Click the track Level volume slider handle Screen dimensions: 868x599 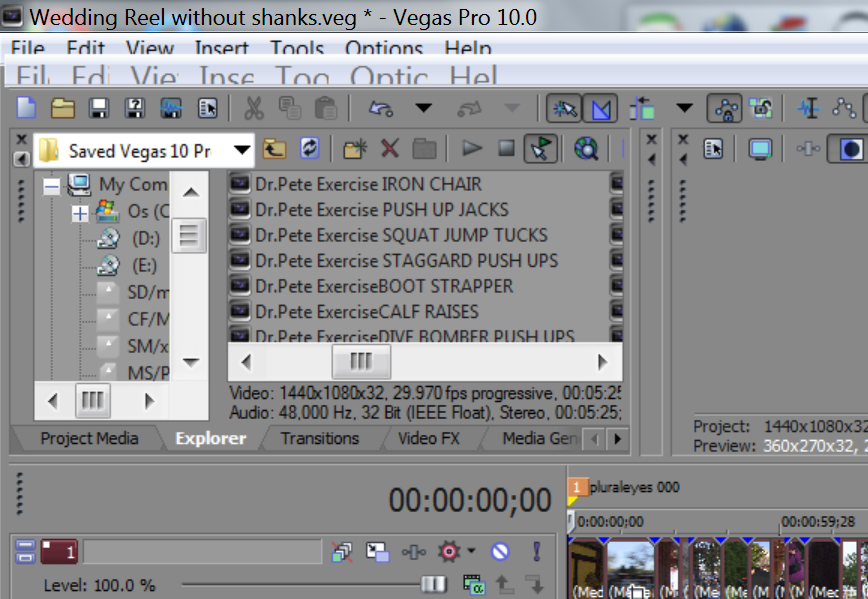tap(434, 584)
